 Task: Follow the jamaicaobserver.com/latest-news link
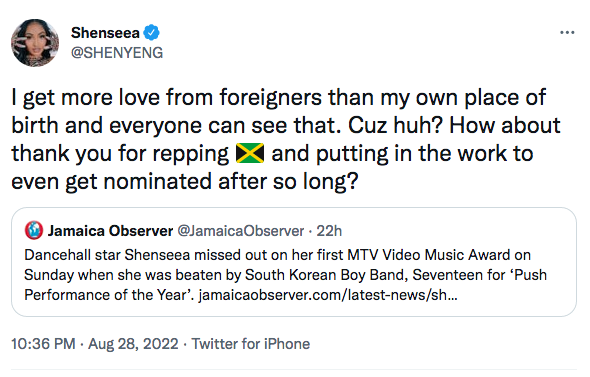pos(328,295)
